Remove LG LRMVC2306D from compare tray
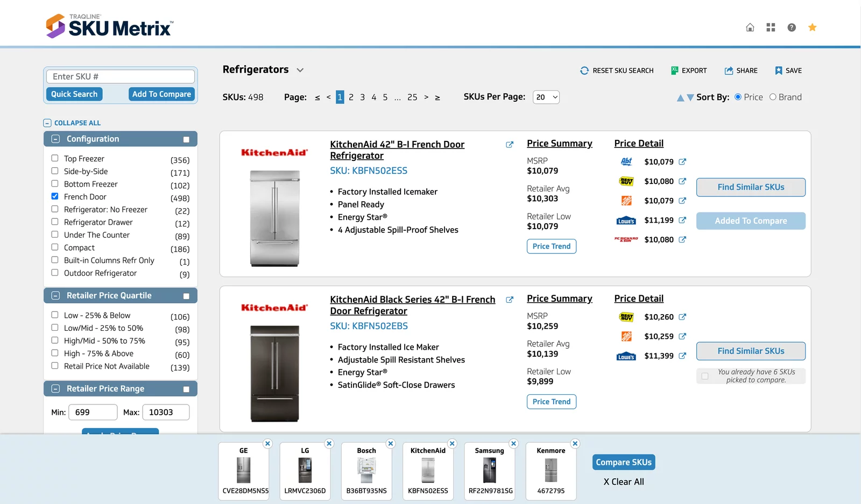Screen dimensions: 861x504 pyautogui.click(x=329, y=444)
